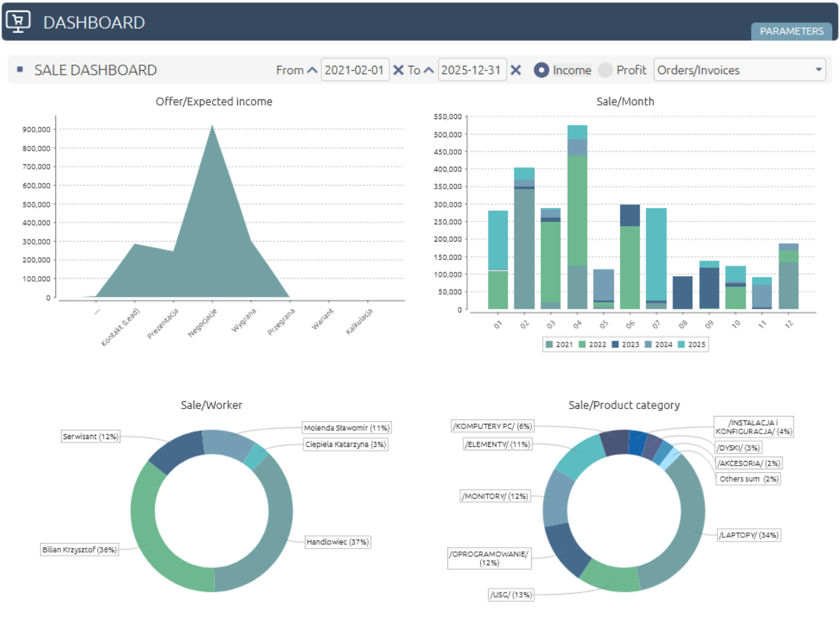The image size is (840, 622).
Task: Toggle the 2021 series in chart legend
Action: tap(559, 345)
